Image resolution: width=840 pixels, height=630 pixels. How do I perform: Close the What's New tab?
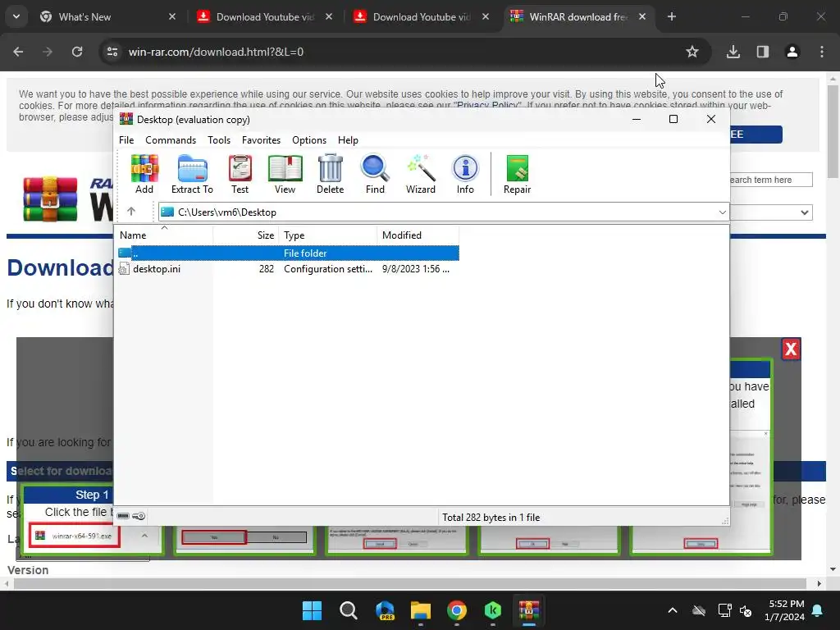[172, 16]
